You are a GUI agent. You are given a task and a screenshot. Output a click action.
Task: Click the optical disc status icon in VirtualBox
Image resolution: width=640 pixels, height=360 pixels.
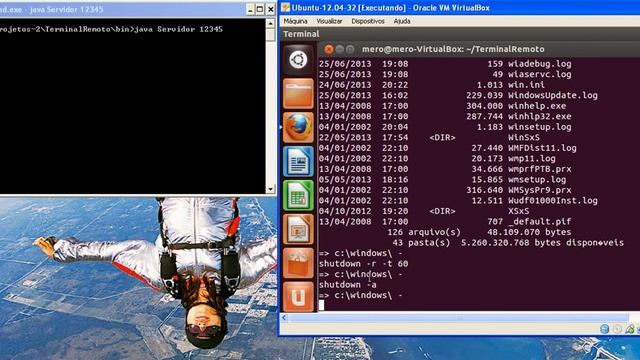[617, 329]
